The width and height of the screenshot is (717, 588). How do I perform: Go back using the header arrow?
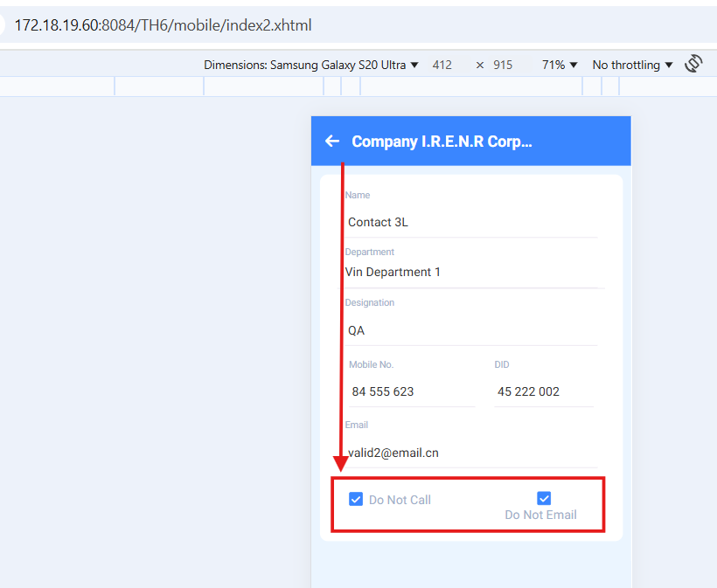332,142
